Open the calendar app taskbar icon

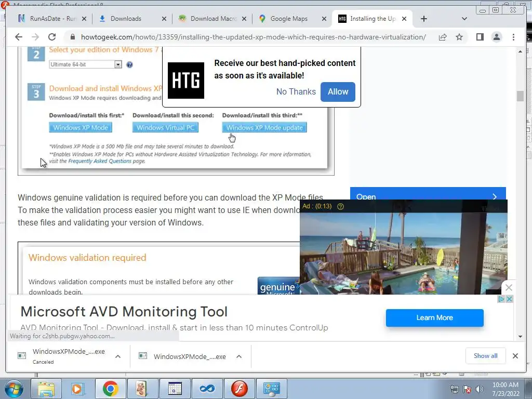tap(175, 389)
